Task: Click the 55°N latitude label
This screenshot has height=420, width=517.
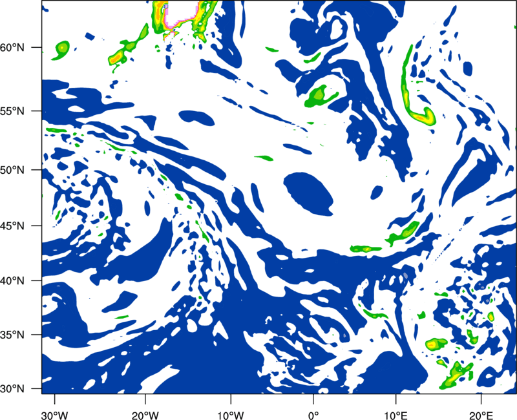Action: (x=12, y=111)
